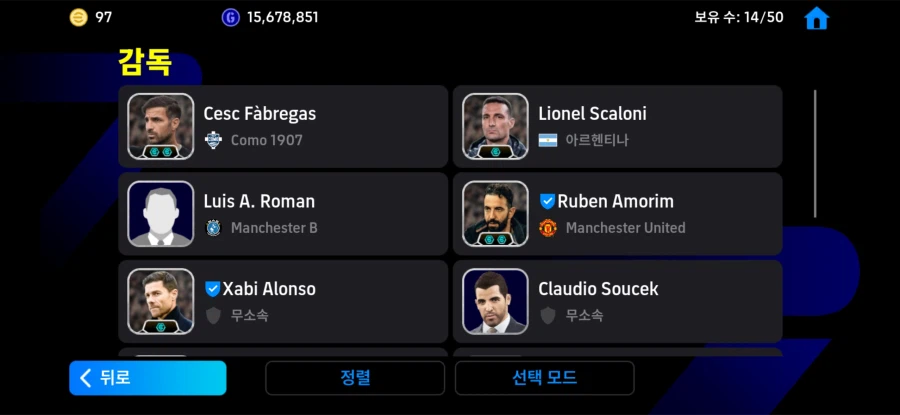The height and width of the screenshot is (415, 900).
Task: Click the blue shield beside Ruben Amorim
Action: pos(547,201)
